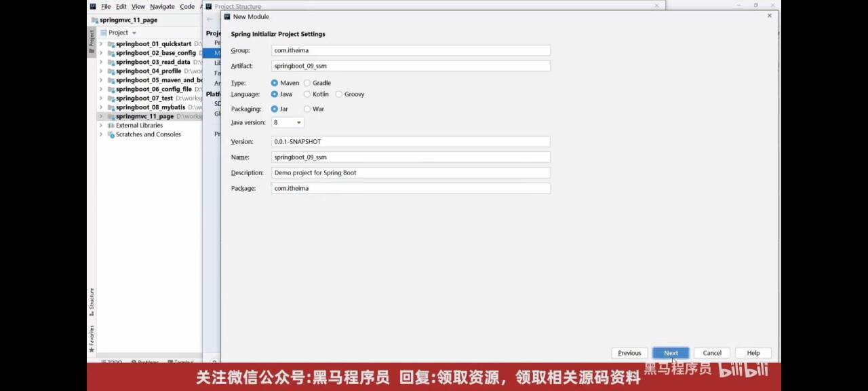Click the IntelliJ logo in main menu bar
The width and height of the screenshot is (868, 391).
pyautogui.click(x=94, y=6)
